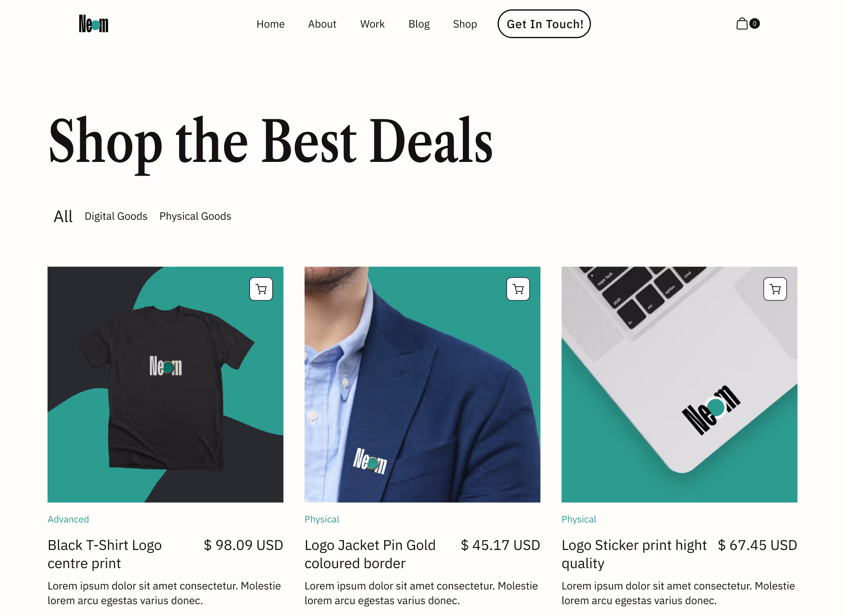Screen dimensions: 845x616
Task: Open the About page
Action: (322, 24)
